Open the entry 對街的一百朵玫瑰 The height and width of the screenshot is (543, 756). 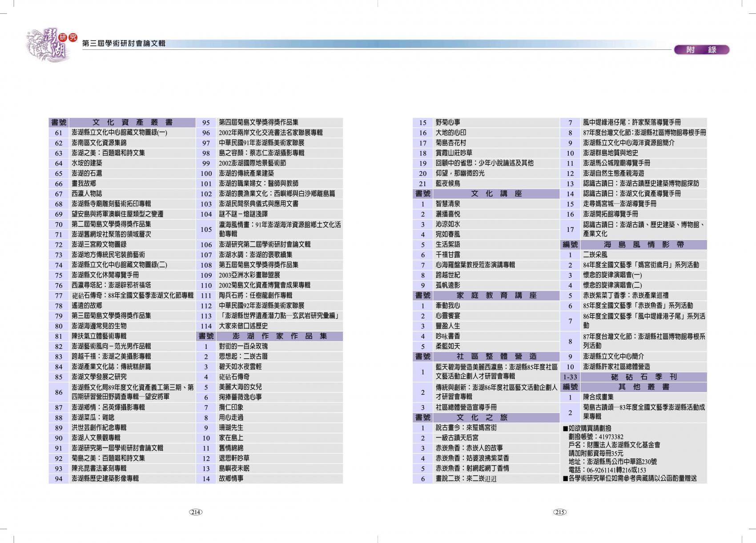click(x=243, y=346)
